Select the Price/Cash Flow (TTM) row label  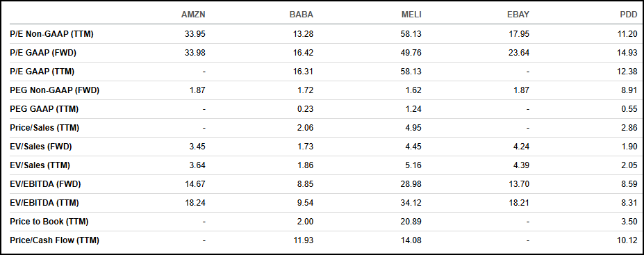pos(55,240)
